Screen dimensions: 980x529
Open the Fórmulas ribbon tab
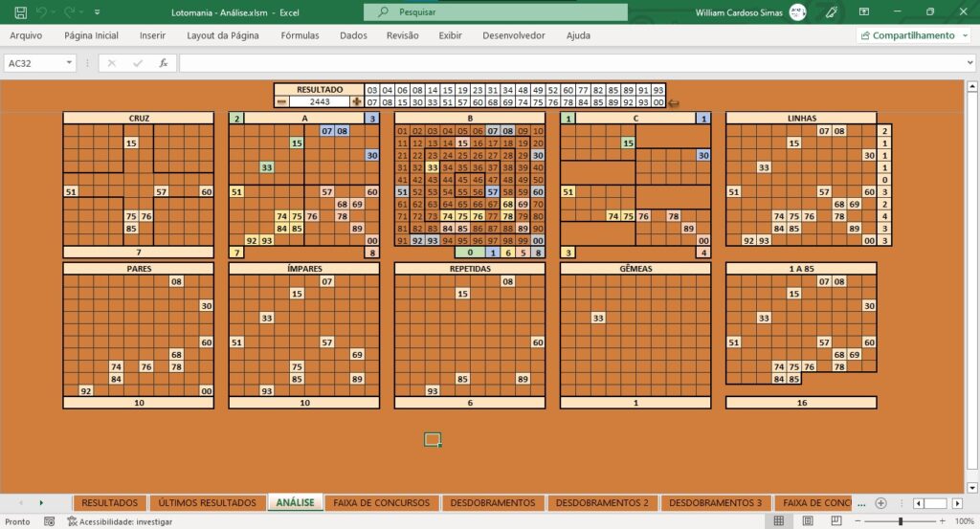[300, 35]
